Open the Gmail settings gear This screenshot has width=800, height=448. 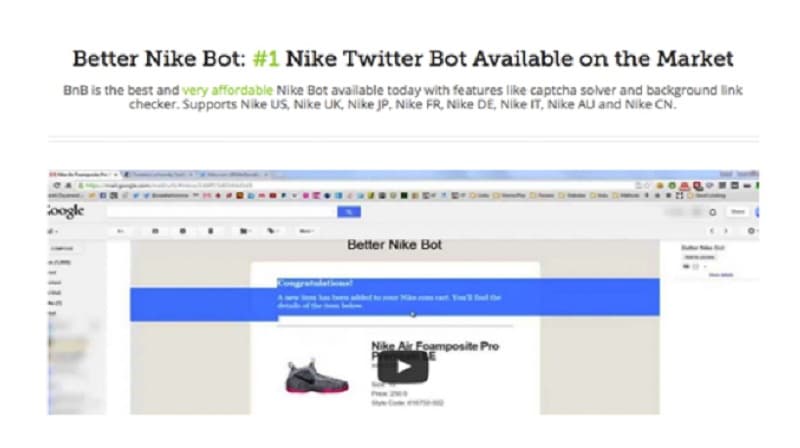coord(752,231)
